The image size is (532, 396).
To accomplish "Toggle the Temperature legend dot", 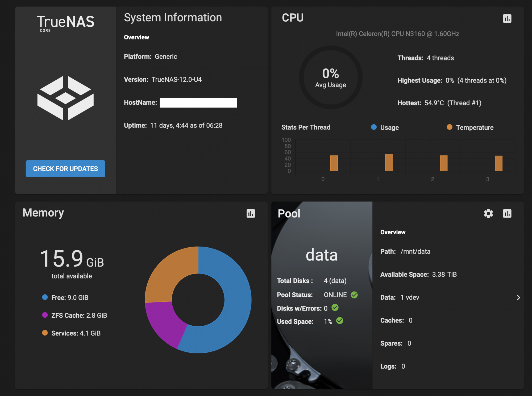I will click(x=450, y=127).
